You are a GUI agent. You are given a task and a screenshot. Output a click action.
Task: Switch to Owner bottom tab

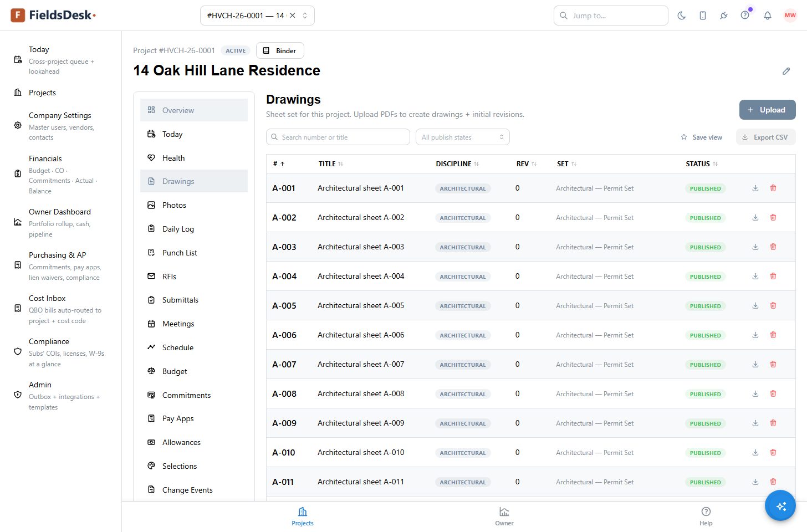click(x=504, y=516)
